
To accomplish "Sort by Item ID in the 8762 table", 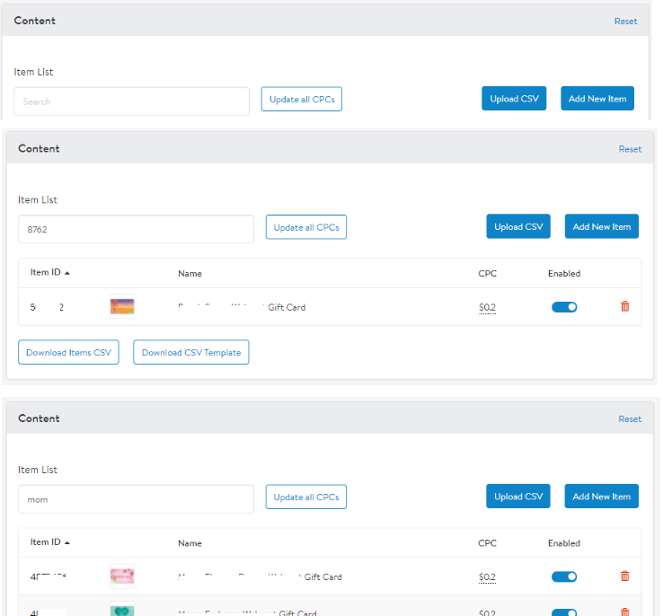I will click(49, 272).
